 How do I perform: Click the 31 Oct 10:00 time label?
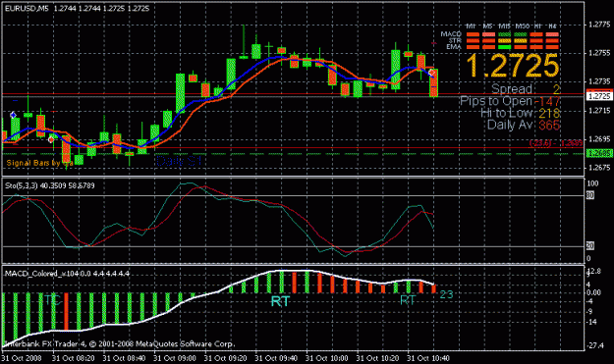(x=326, y=358)
